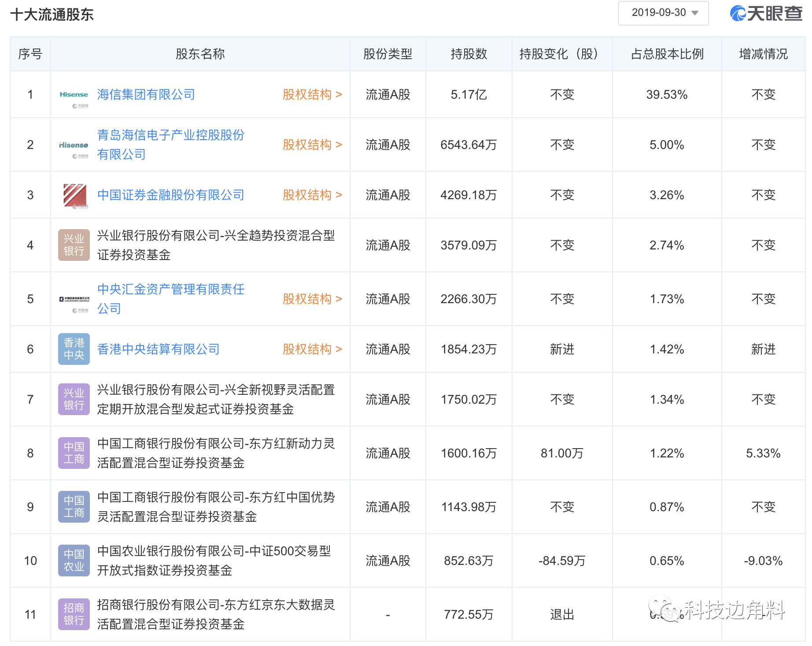The height and width of the screenshot is (646, 812).
Task: Click the 中国工商 badge in row 9
Action: (74, 507)
